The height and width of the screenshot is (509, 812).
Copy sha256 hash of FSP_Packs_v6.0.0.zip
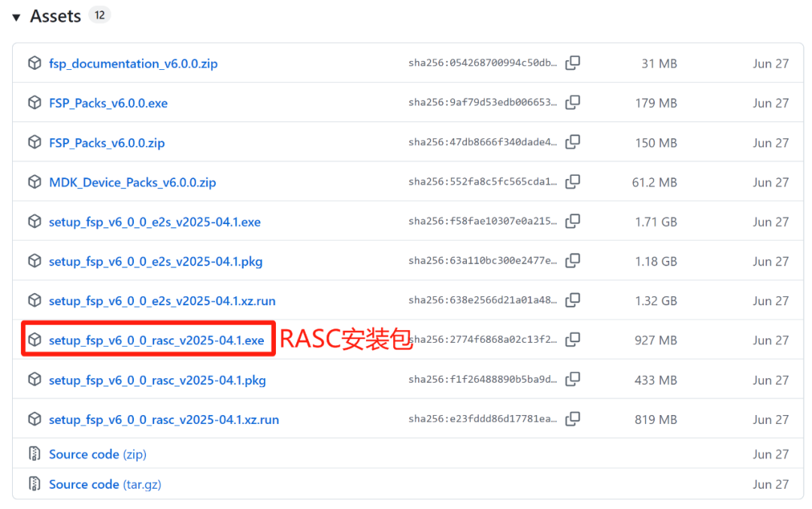(573, 142)
